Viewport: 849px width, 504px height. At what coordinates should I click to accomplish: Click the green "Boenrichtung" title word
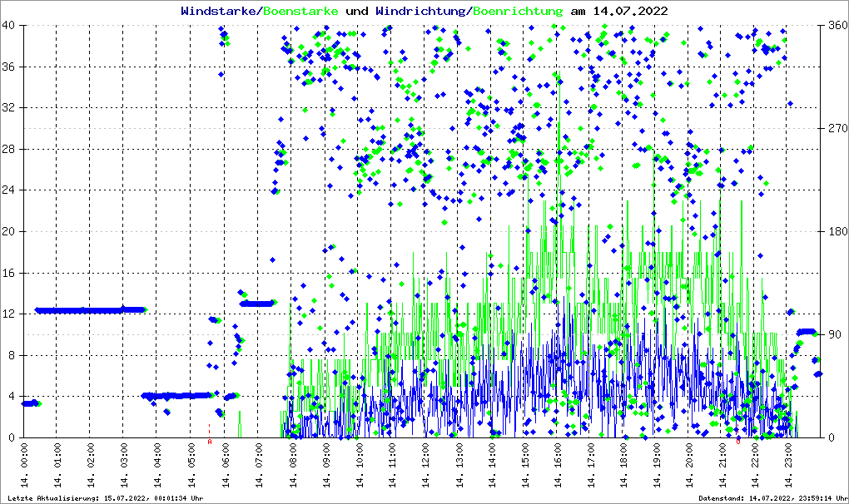(518, 11)
